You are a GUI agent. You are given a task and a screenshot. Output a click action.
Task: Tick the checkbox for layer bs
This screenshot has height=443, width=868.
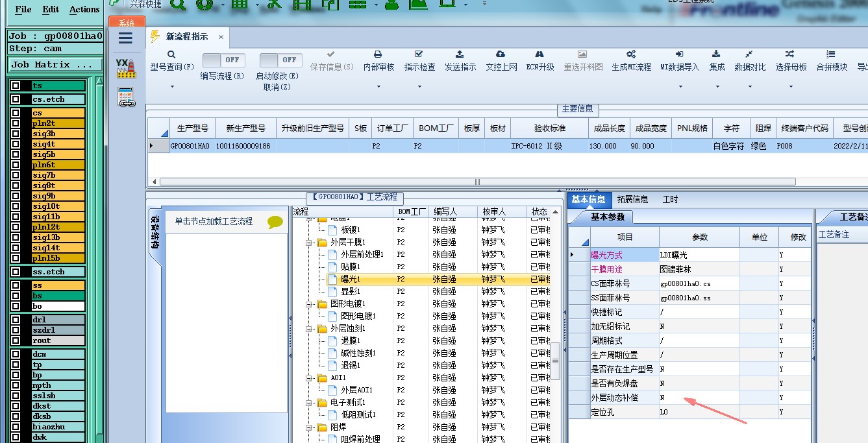[16, 296]
